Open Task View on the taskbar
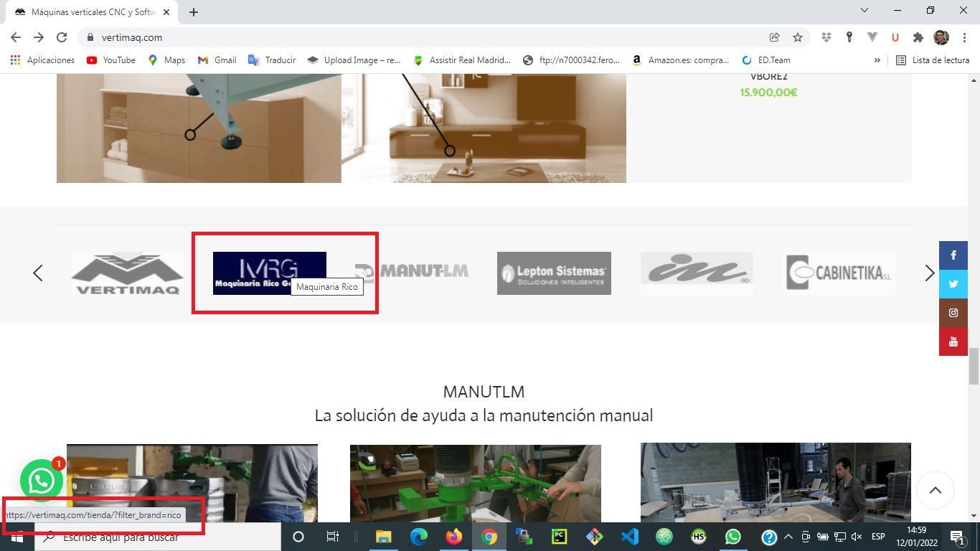 (332, 537)
